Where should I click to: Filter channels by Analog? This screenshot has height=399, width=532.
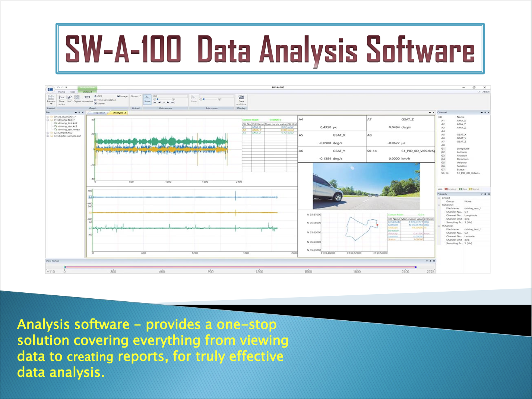point(450,189)
